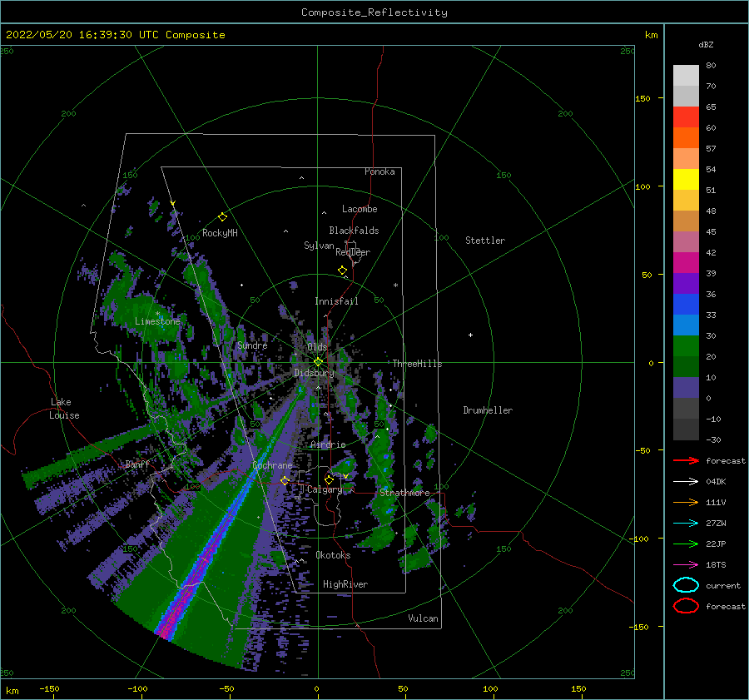The image size is (749, 700).
Task: Click the RockyMH label
Action: 220,233
